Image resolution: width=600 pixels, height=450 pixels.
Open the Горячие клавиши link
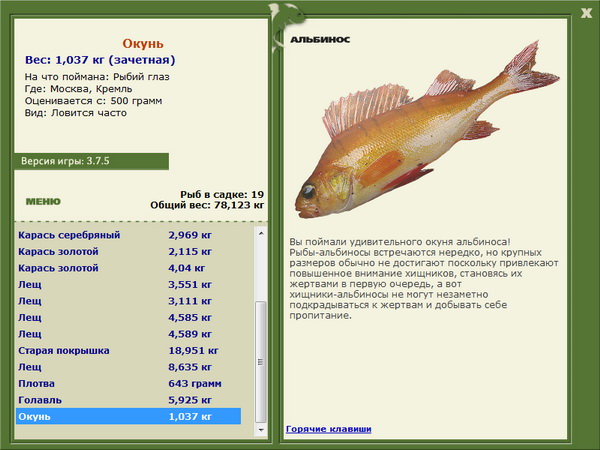point(329,429)
